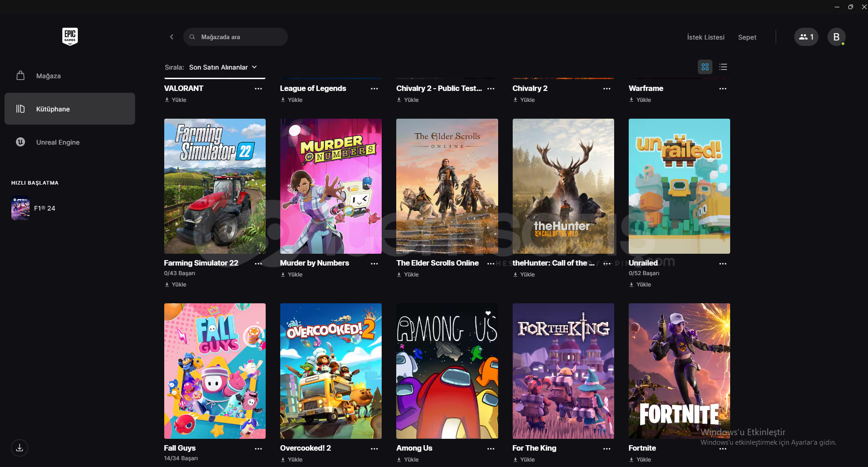Image resolution: width=868 pixels, height=467 pixels.
Task: Open For The King cover art
Action: pyautogui.click(x=563, y=371)
